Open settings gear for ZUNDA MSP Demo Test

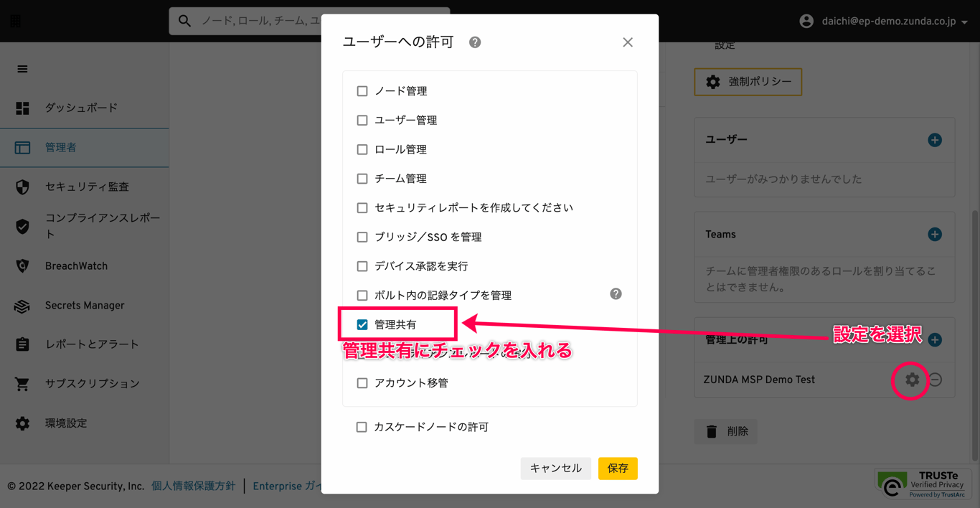[x=910, y=380]
